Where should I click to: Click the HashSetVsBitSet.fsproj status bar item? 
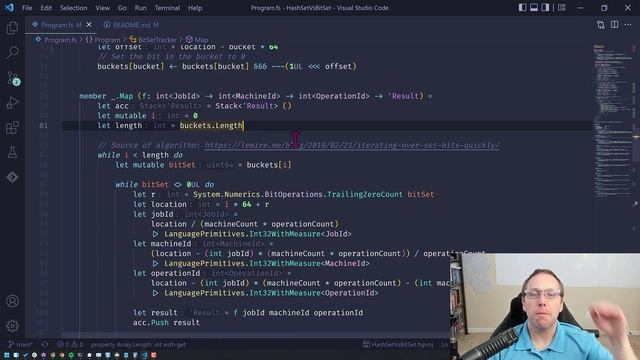click(398, 344)
